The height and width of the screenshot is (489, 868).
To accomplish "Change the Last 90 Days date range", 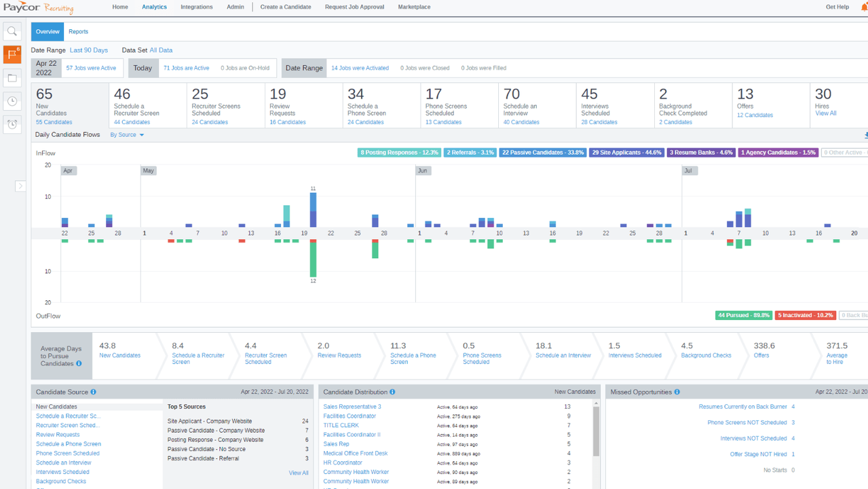I will coord(89,50).
